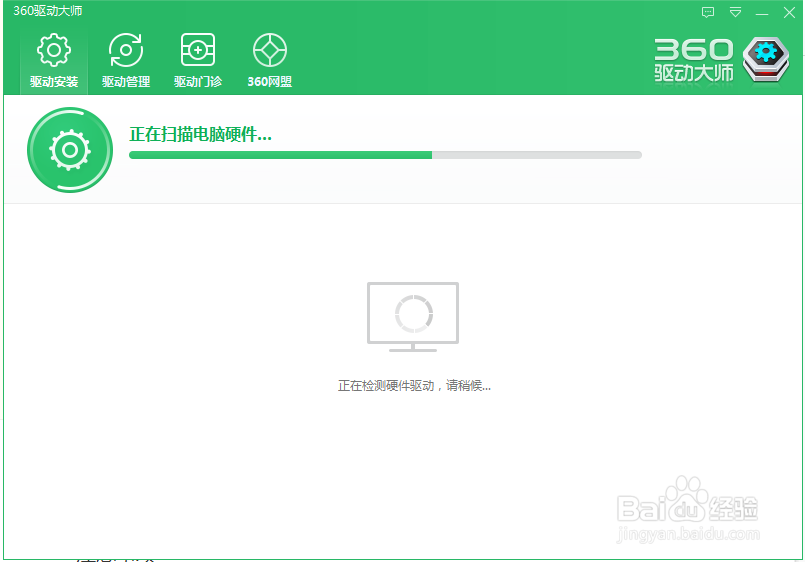The image size is (805, 562).
Task: Click the hardware scanning progress bar
Action: click(385, 155)
